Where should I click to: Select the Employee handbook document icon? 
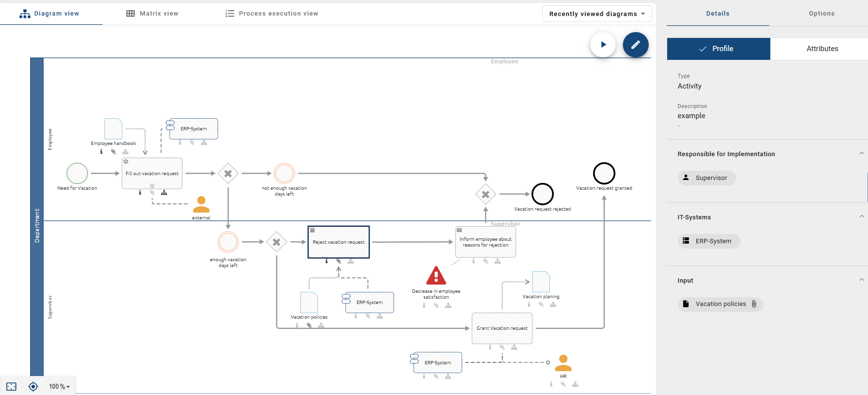pos(113,129)
